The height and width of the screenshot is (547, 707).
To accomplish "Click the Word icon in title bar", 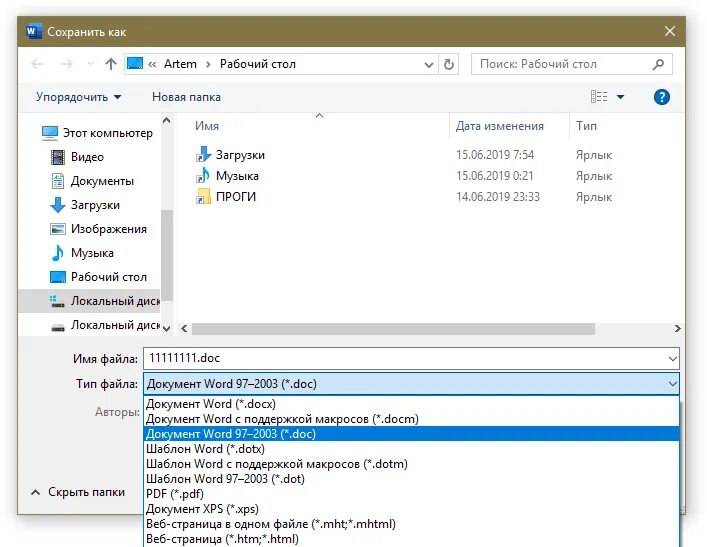I will pyautogui.click(x=33, y=32).
